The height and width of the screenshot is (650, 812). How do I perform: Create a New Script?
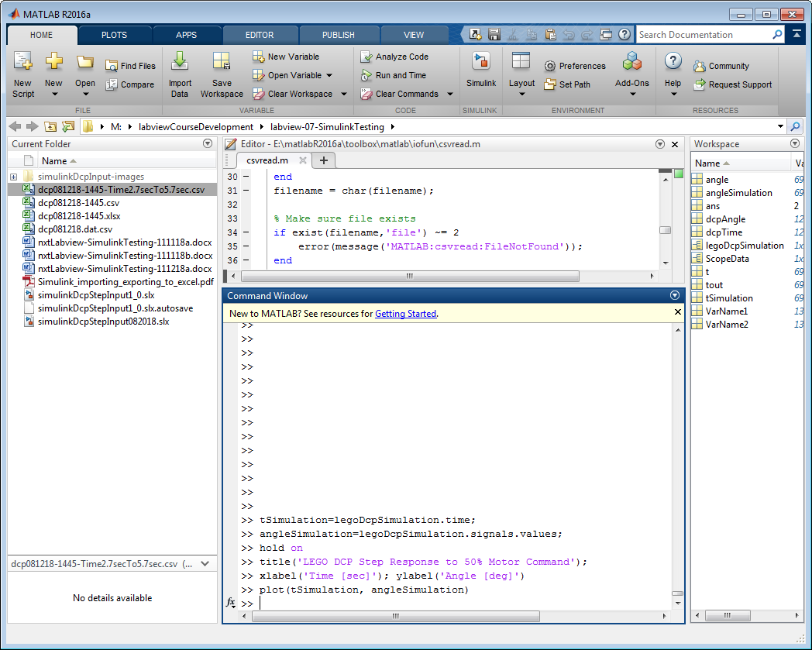(x=23, y=74)
